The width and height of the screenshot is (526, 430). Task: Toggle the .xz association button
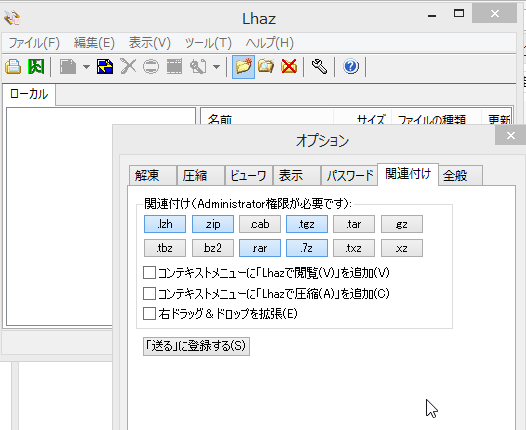402,248
